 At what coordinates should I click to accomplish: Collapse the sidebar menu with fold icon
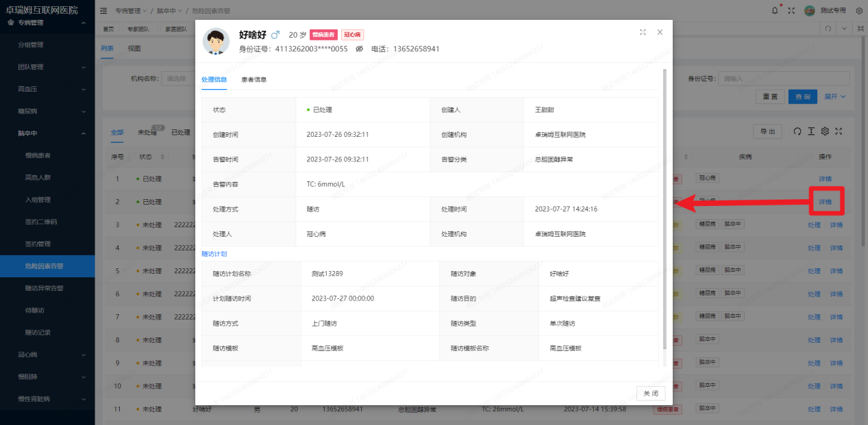(103, 10)
